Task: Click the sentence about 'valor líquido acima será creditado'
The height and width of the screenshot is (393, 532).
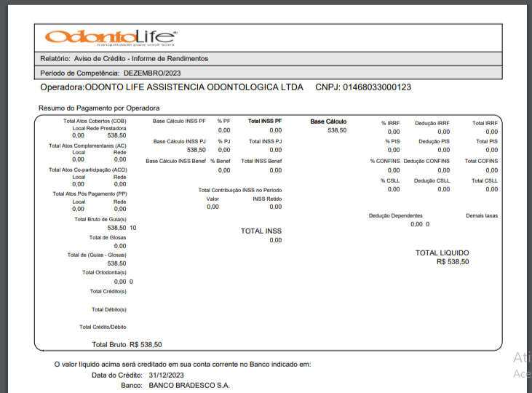Action: coord(183,365)
